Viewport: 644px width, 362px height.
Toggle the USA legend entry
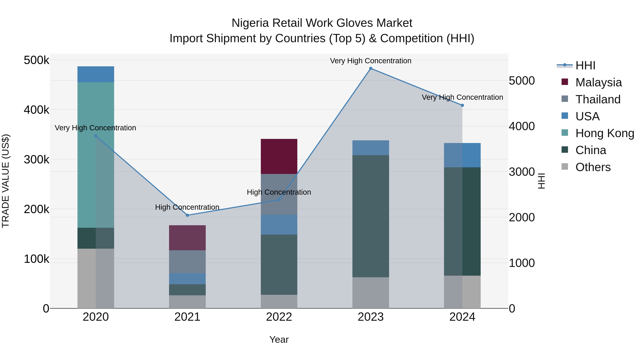click(580, 116)
